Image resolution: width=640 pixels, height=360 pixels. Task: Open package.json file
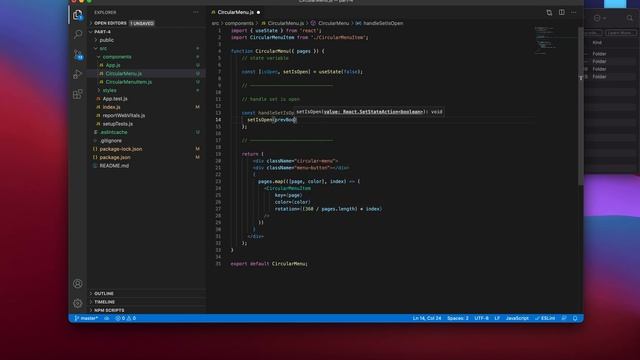(x=115, y=157)
